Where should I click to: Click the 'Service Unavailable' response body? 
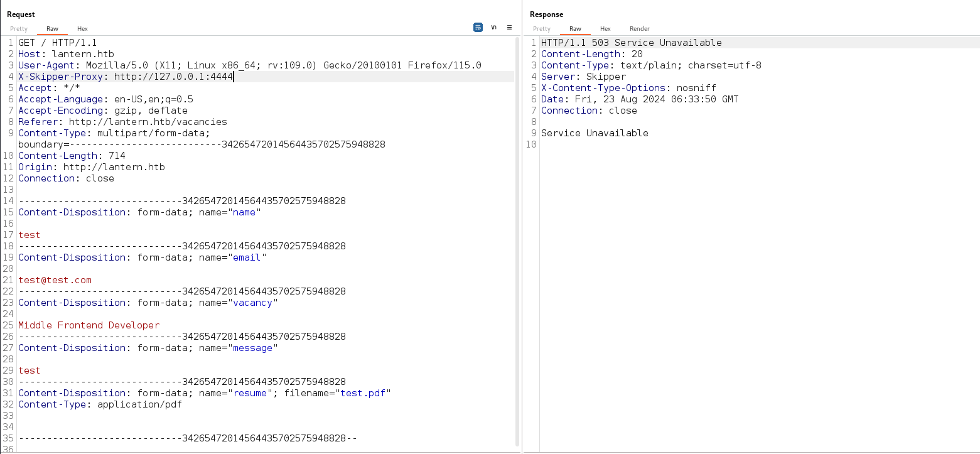pos(595,133)
